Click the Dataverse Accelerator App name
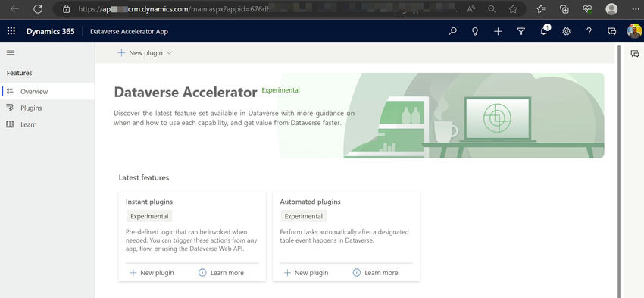 click(129, 31)
